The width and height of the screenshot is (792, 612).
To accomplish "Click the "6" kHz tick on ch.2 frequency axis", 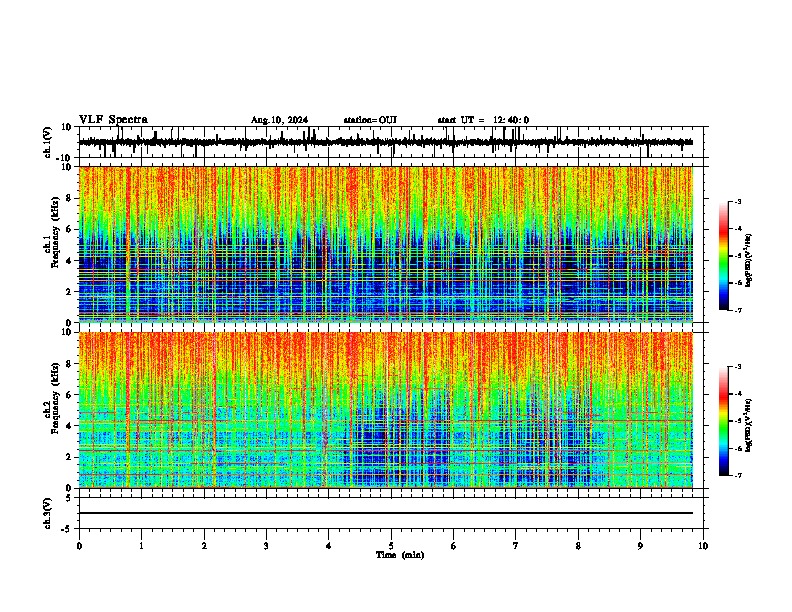I will (69, 395).
